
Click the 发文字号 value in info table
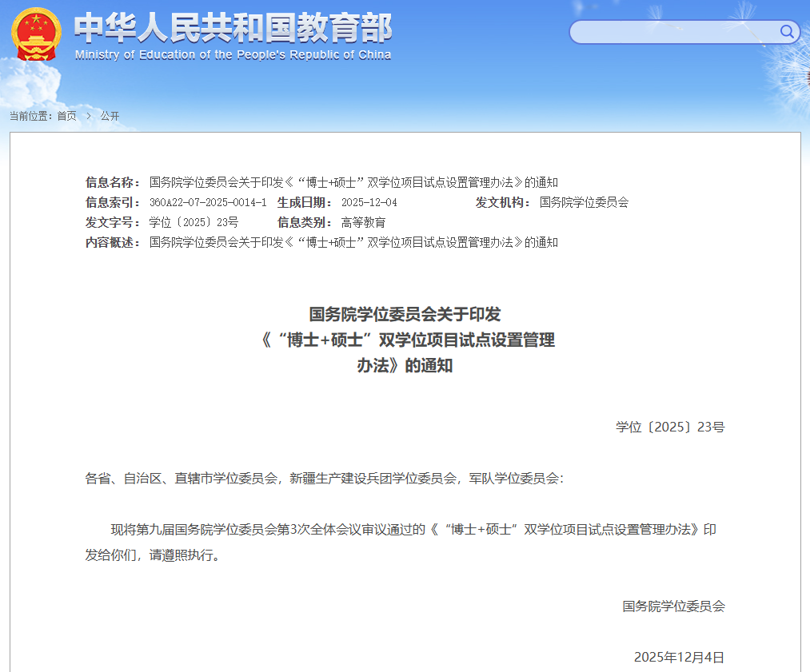pyautogui.click(x=194, y=222)
